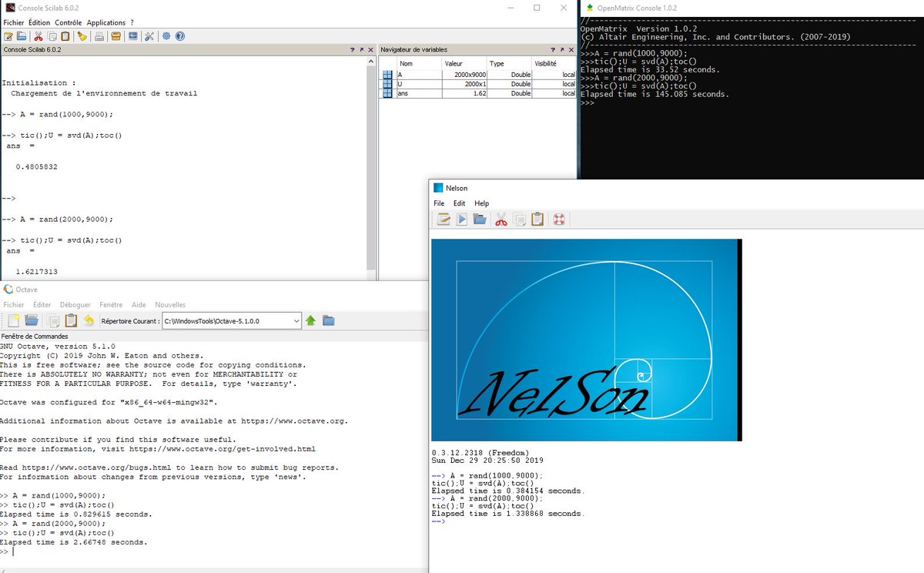This screenshot has height=573, width=924.
Task: Open Edit menu in Nelson window
Action: click(x=459, y=203)
